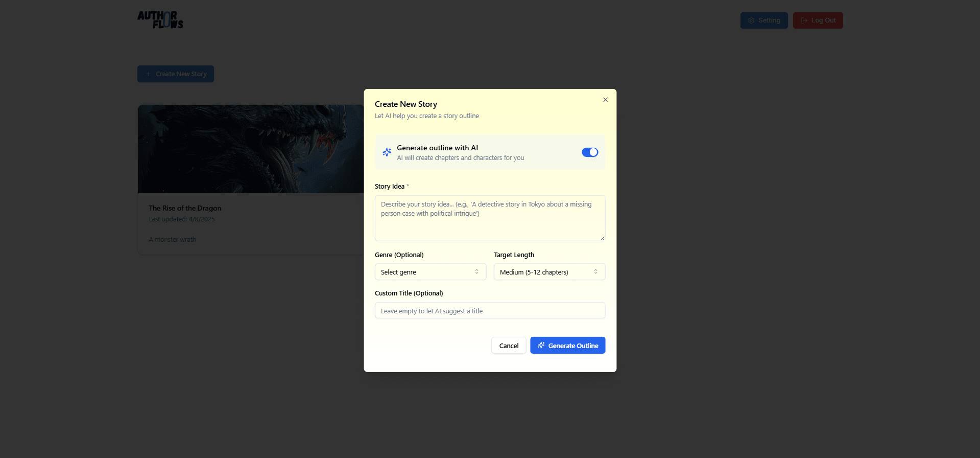Open Setting via the gear icon
Image resolution: width=980 pixels, height=458 pixels.
(751, 20)
